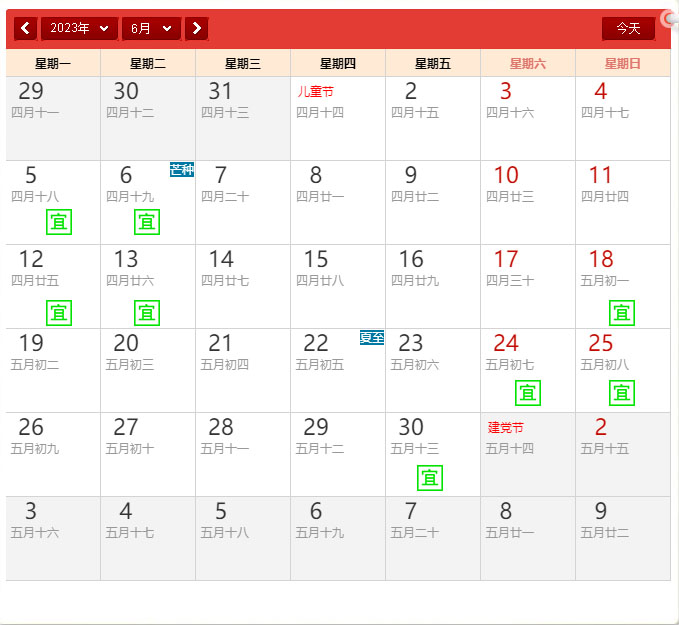Select July 9 五月廿二
Viewport: 679px width, 625px height.
pos(623,538)
